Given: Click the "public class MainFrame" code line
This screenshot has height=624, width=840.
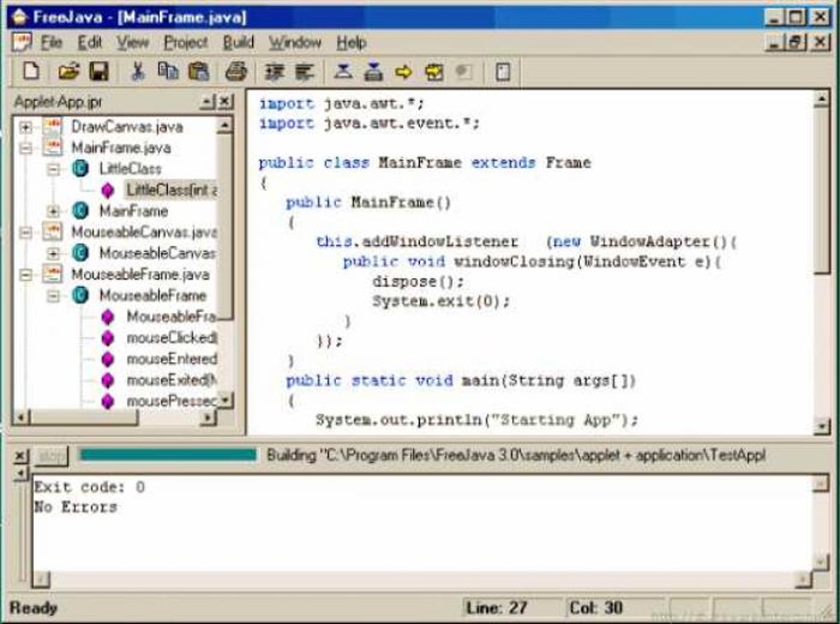Looking at the screenshot, I should click(425, 163).
